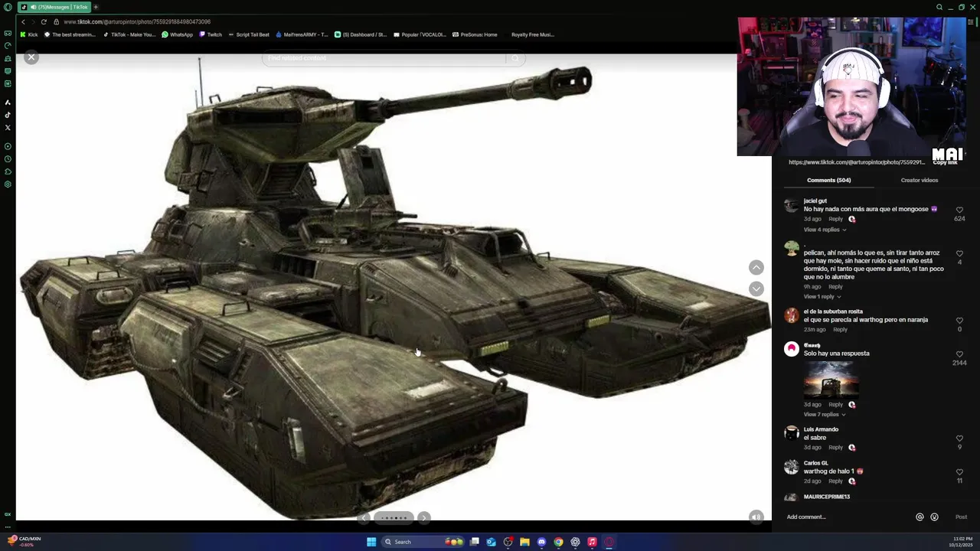Open browser search icon in title bar
The width and height of the screenshot is (980, 551).
(939, 7)
